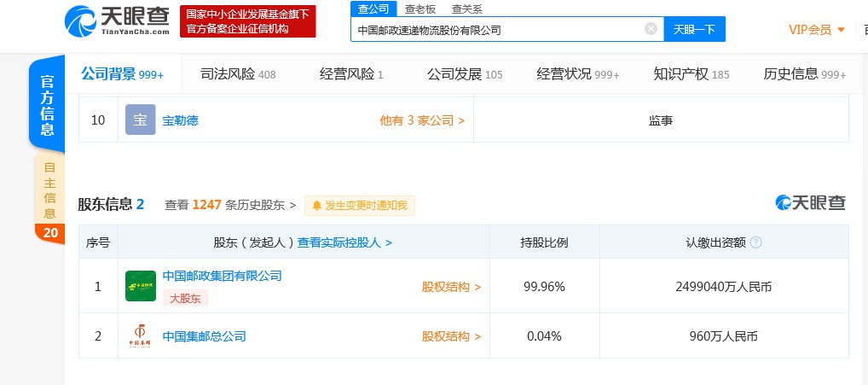Click the 中国邮政集团有限公司 green logo thumbnail
868x385 pixels.
click(141, 286)
